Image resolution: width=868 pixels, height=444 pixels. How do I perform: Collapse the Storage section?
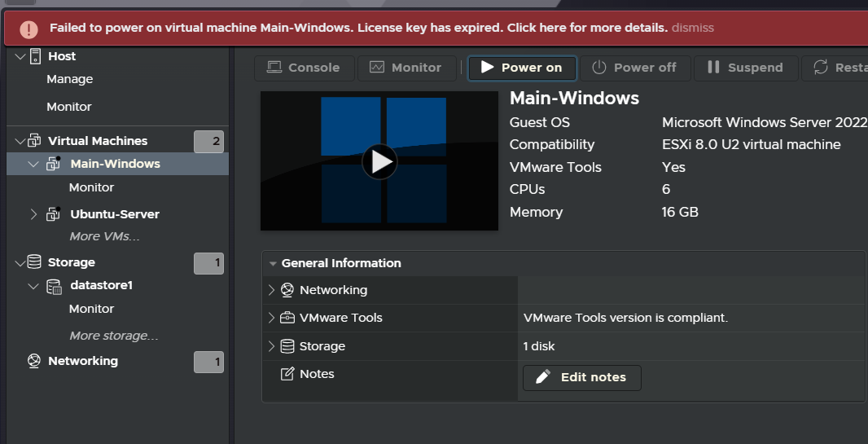(x=20, y=263)
